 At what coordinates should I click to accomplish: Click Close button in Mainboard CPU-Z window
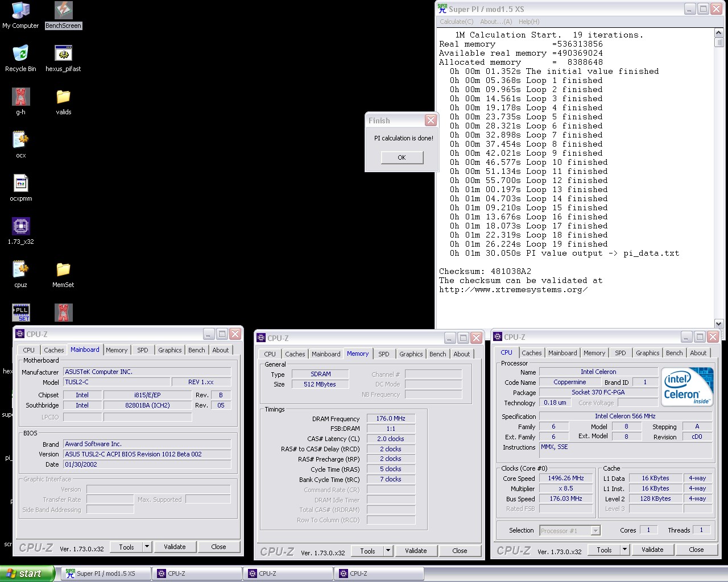218,547
